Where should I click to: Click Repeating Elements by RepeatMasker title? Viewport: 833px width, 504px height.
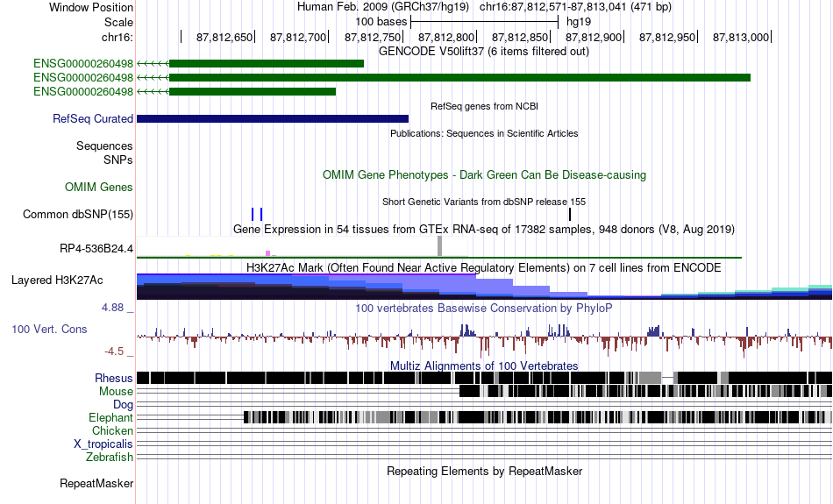coord(484,471)
